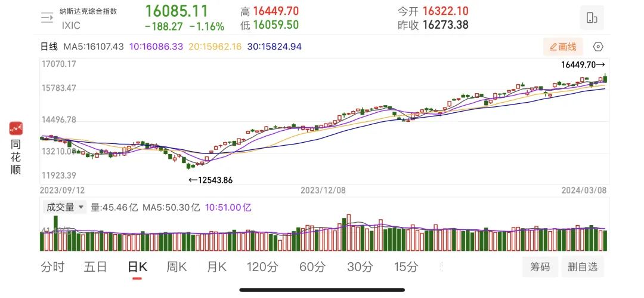Tap the 12543.86 low marker on chart
The width and height of the screenshot is (644, 298).
[210, 180]
